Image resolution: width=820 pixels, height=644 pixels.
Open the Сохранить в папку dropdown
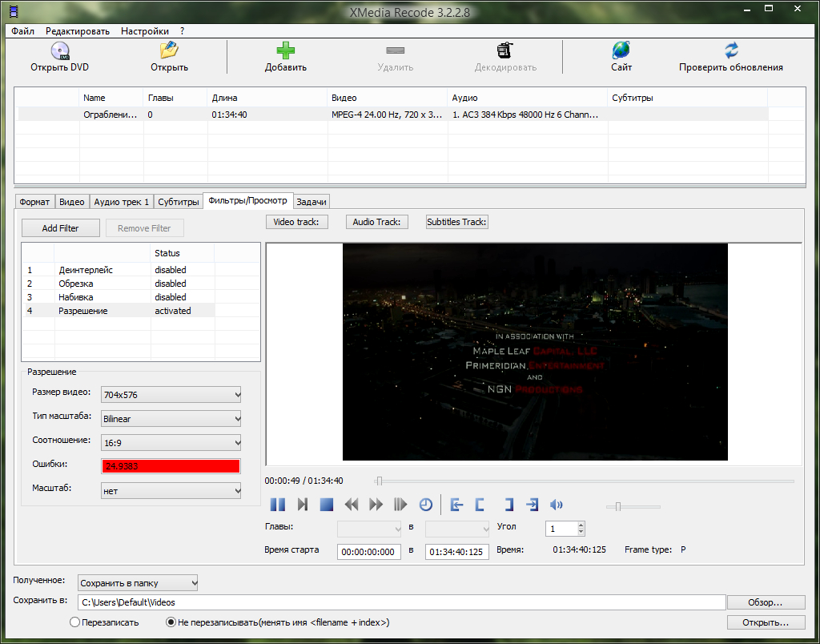coord(138,583)
